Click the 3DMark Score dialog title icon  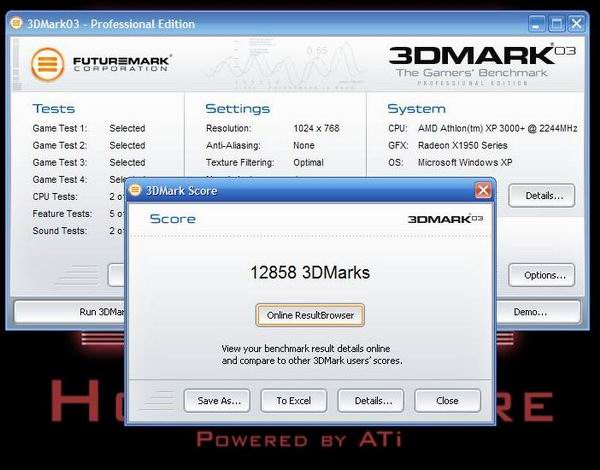(x=135, y=189)
